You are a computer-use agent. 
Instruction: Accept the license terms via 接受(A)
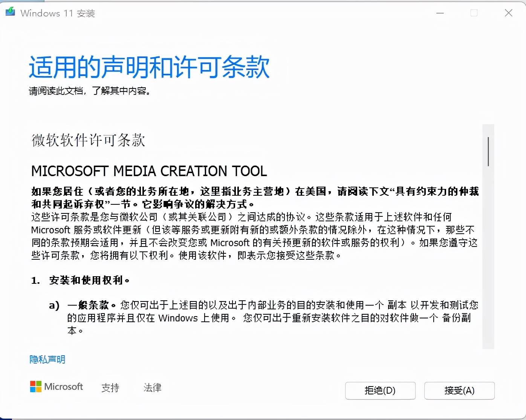coord(459,391)
